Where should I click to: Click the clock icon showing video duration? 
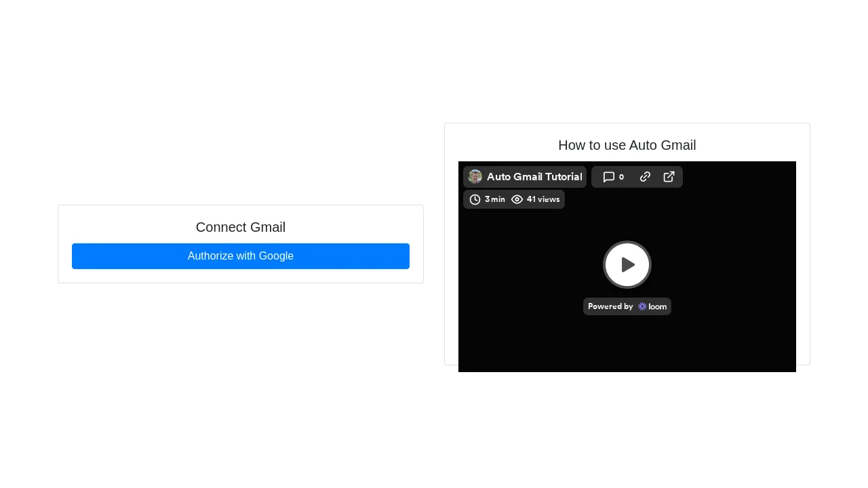[475, 199]
